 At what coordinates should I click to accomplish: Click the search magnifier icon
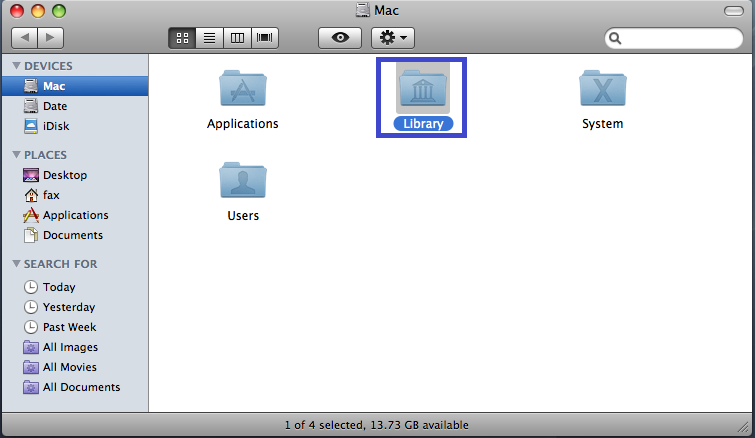tap(615, 38)
